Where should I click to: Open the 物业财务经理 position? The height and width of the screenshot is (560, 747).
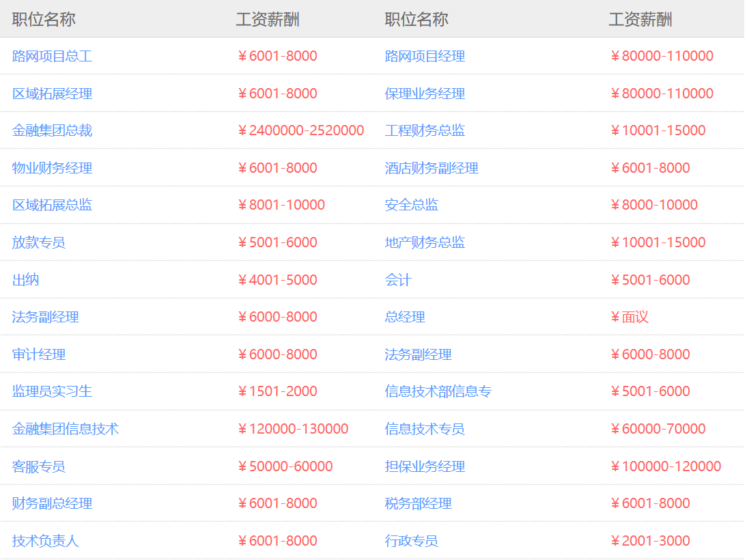point(52,168)
